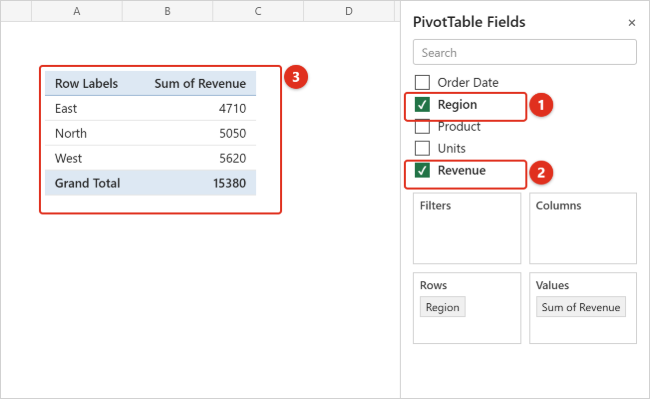The image size is (650, 399).
Task: Click the select-all corner of the sheet
Action: (x=16, y=11)
